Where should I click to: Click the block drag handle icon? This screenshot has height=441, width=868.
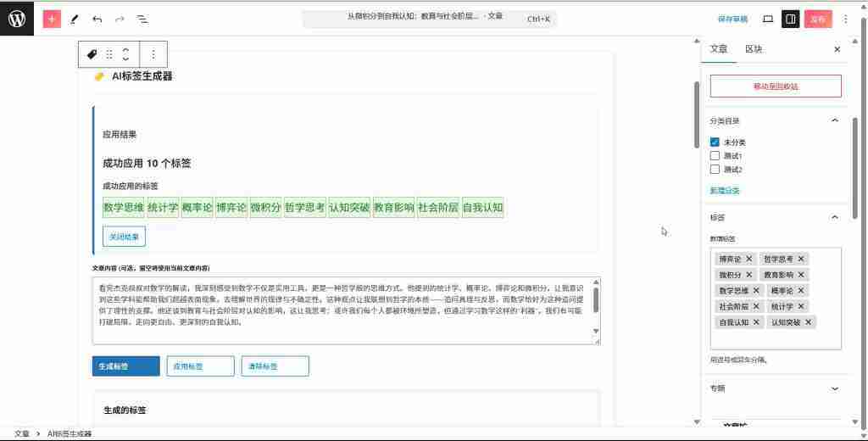click(x=109, y=54)
